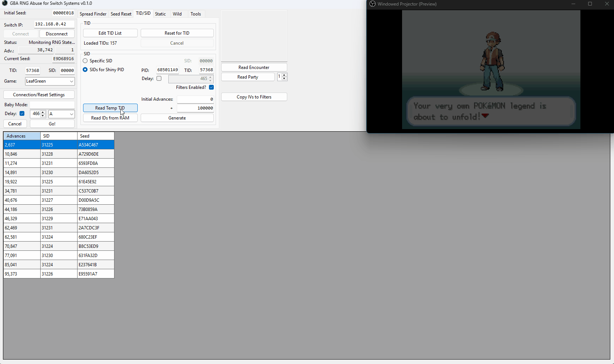Viewport: 614px width, 364px height.
Task: Click the seed cell 631FA32D
Action: coord(96,256)
